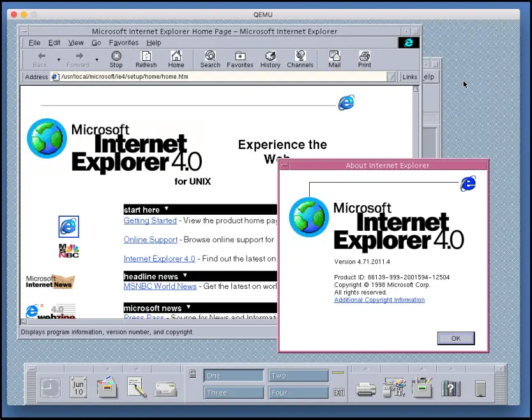Click the blue-bordered IE icon on the page

click(68, 226)
